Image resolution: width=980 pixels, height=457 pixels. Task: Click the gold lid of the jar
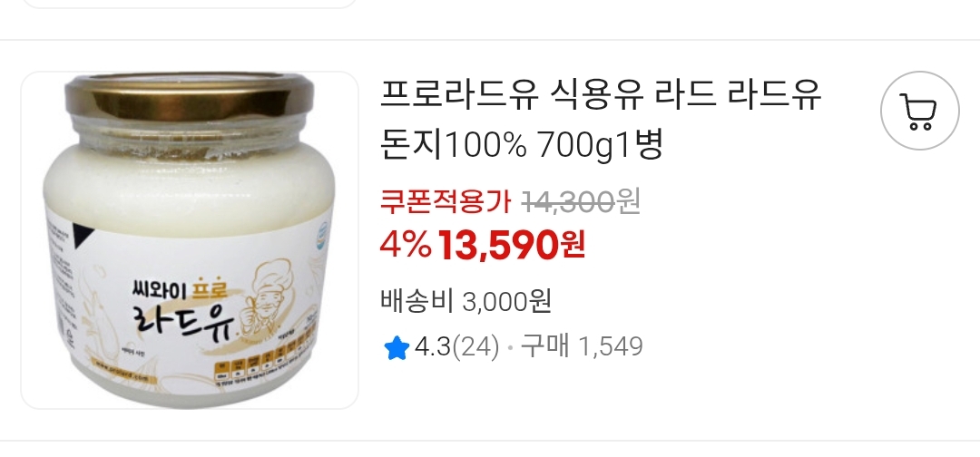click(190, 97)
